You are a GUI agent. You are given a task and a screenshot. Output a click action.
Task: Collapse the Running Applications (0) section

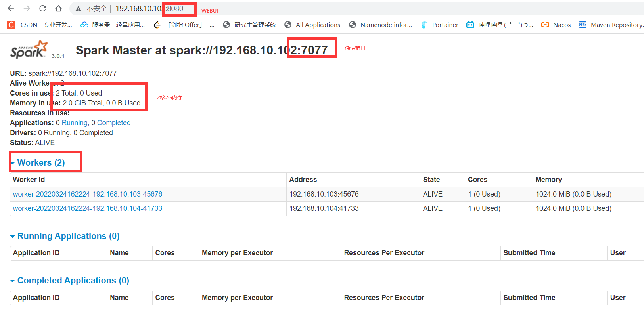65,236
